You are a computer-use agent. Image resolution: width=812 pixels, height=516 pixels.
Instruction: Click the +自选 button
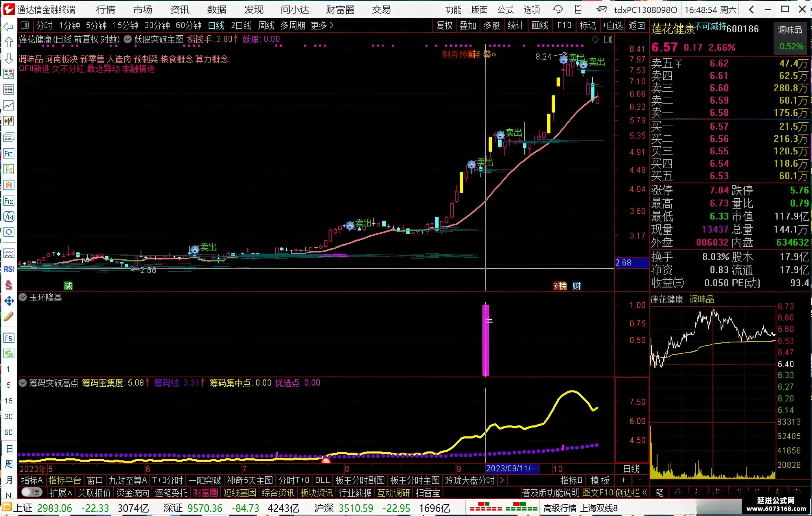pos(612,25)
